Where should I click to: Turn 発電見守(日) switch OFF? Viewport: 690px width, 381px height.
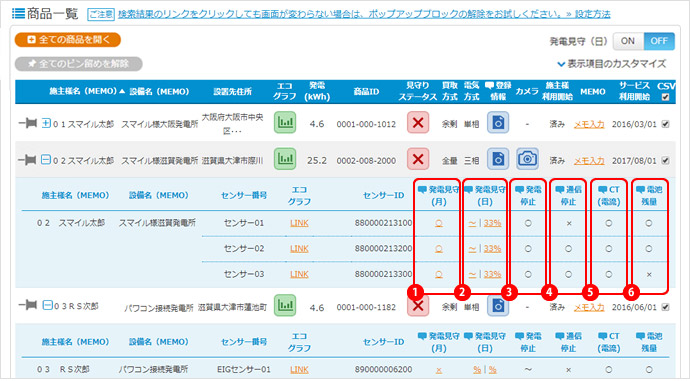coord(659,41)
